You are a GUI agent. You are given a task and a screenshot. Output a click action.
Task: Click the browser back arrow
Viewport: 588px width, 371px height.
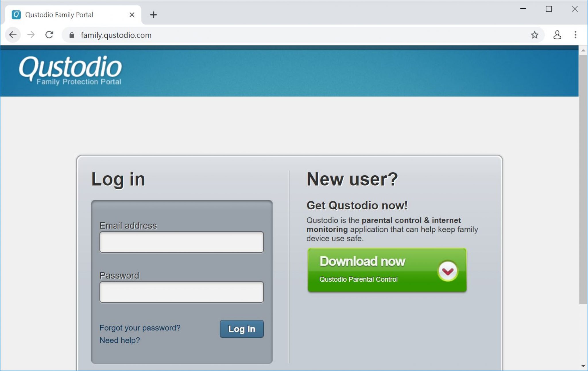[x=13, y=35]
